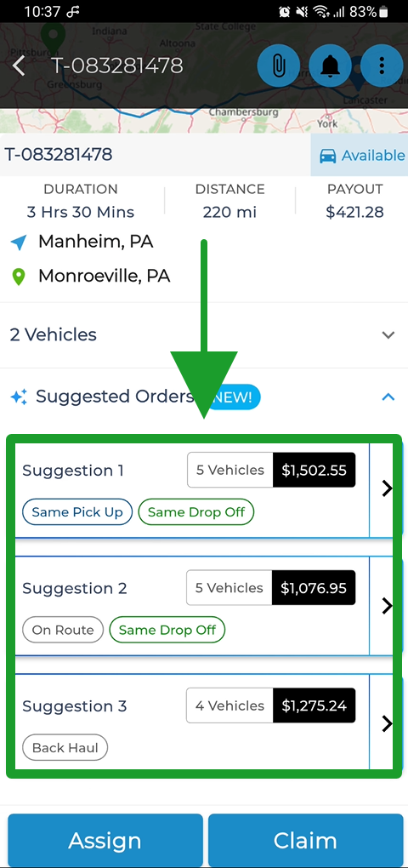
Task: Open notifications bell icon
Action: pyautogui.click(x=331, y=66)
